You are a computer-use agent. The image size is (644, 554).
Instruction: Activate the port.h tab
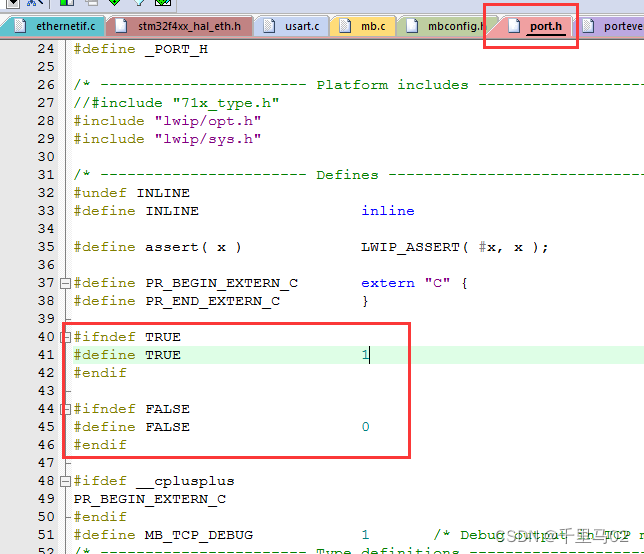(534, 26)
